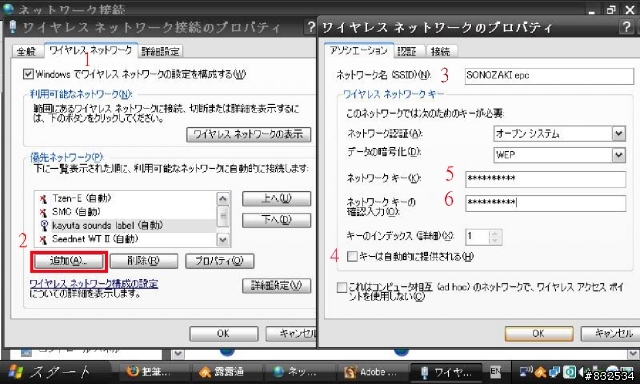Move network up with 上へ(U)
The height and width of the screenshot is (384, 640).
(276, 199)
